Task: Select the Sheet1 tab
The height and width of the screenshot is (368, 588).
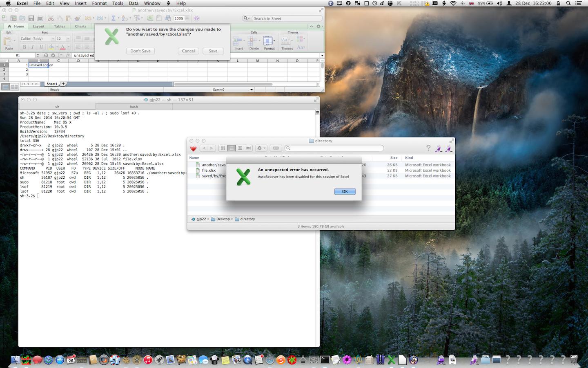Action: point(52,83)
